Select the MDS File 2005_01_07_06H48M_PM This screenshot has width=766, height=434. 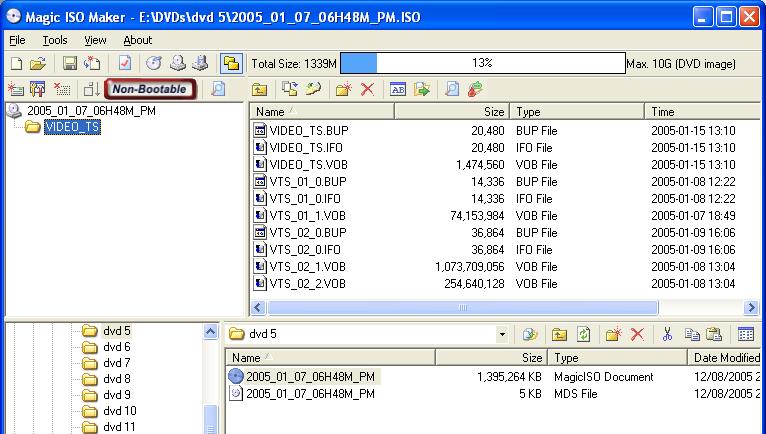tap(310, 394)
